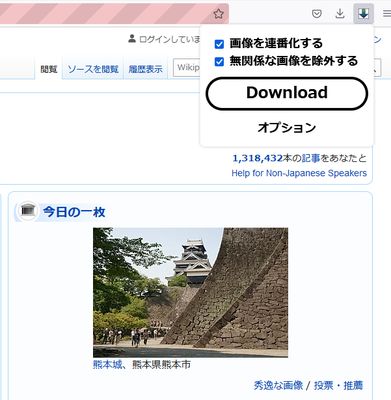
Task: Click the image downloader extension icon
Action: click(x=363, y=14)
